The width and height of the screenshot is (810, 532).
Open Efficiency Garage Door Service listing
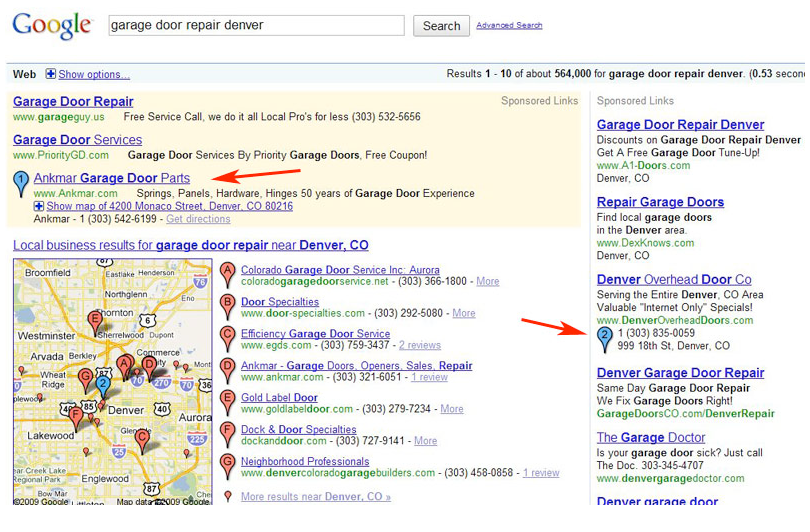click(x=316, y=334)
